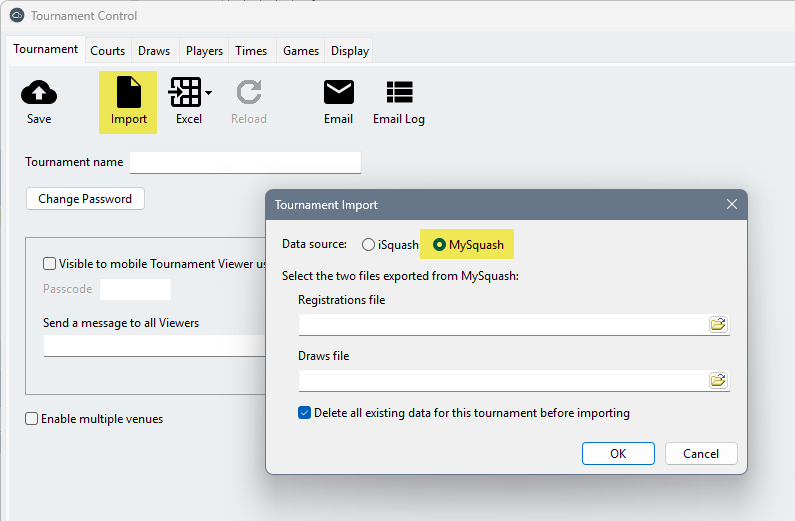
Task: Browse for Registrations file using folder icon
Action: (718, 324)
